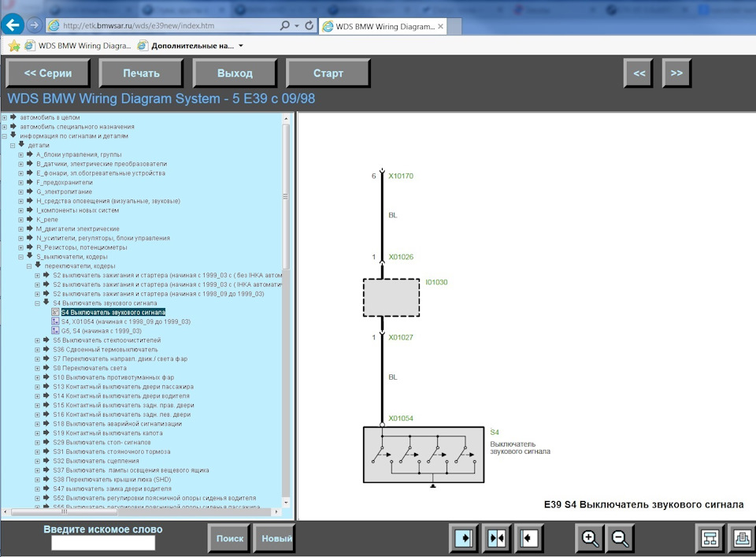Click the favorites star icon
This screenshot has height=557, width=756.
click(x=14, y=46)
